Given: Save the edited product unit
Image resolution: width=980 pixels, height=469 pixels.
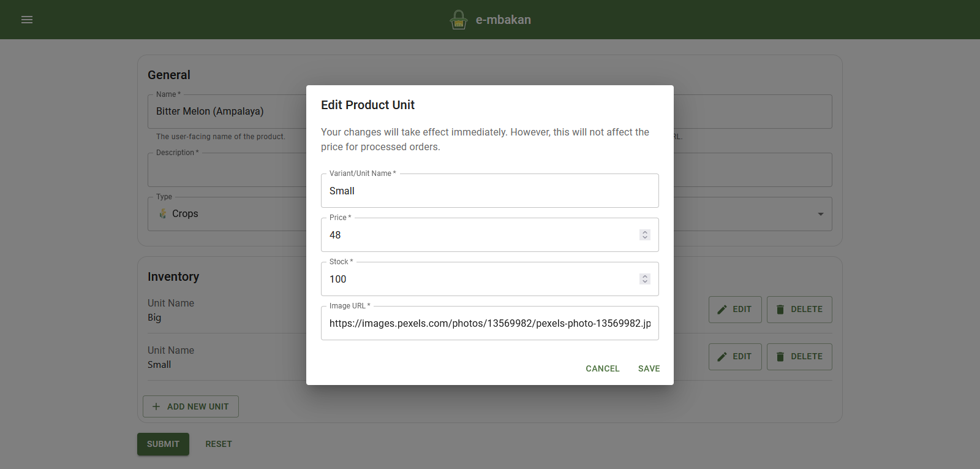Looking at the screenshot, I should (x=649, y=368).
